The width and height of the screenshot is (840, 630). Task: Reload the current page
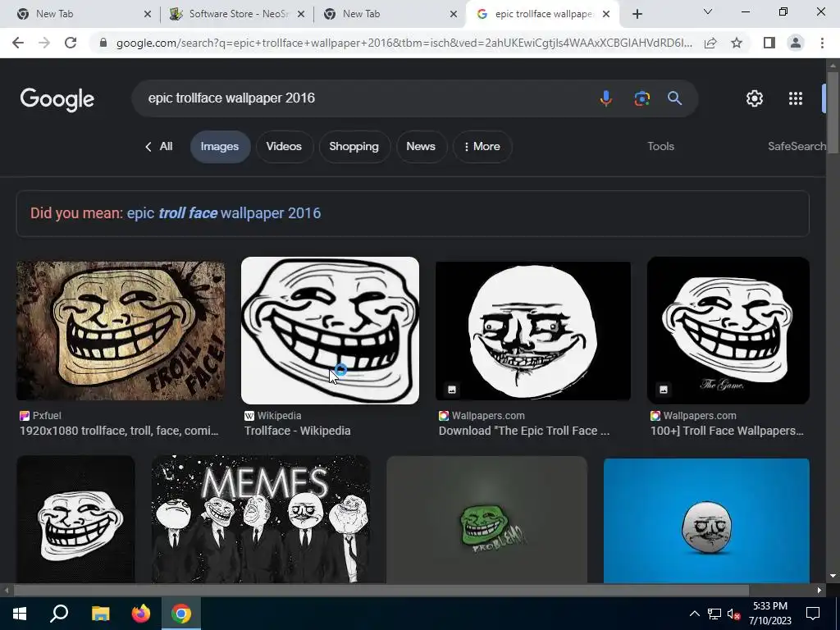(71, 43)
